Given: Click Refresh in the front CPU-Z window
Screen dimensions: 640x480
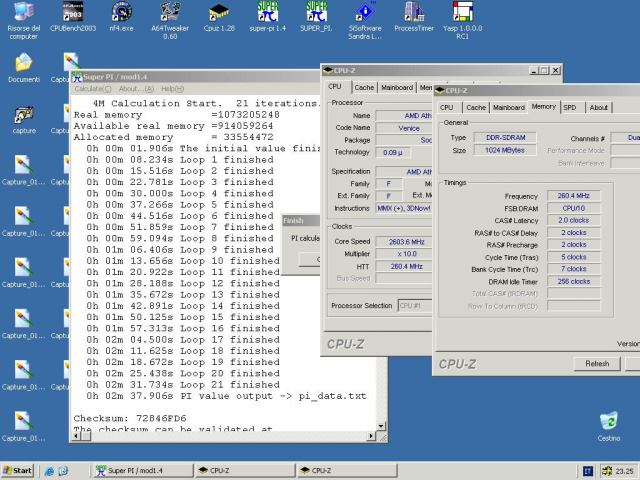Looking at the screenshot, I should click(x=597, y=363).
